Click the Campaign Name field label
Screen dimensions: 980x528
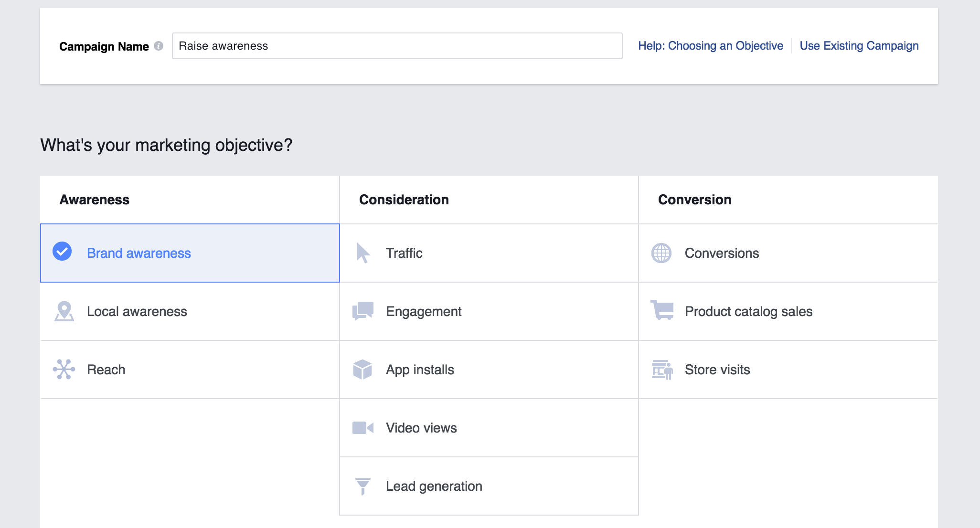tap(104, 46)
